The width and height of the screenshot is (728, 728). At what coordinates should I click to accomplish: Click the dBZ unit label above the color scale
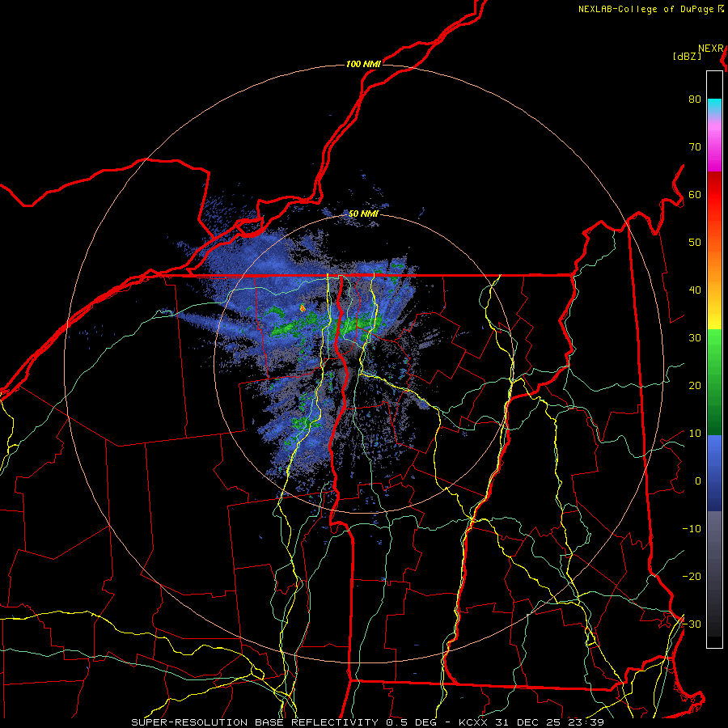tap(687, 57)
